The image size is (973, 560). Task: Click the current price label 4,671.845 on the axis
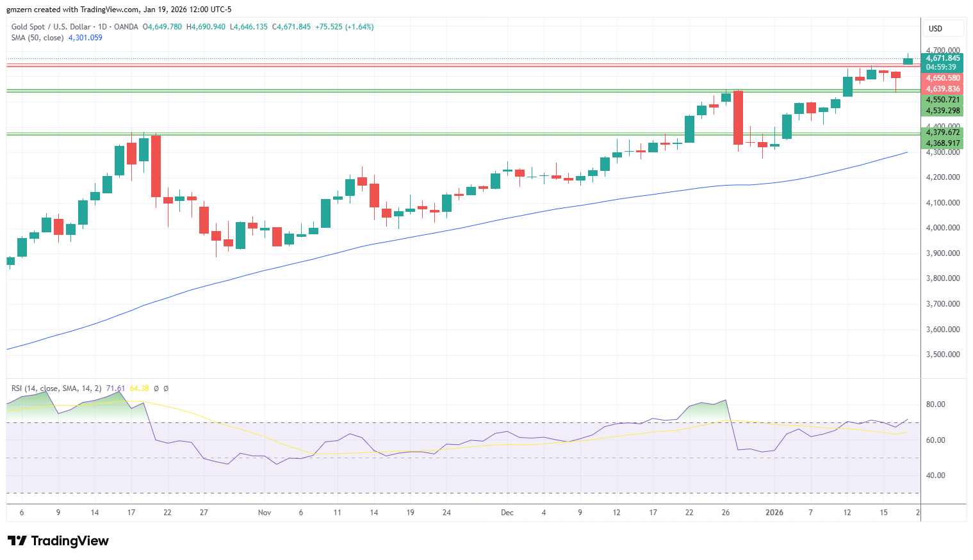click(x=942, y=58)
